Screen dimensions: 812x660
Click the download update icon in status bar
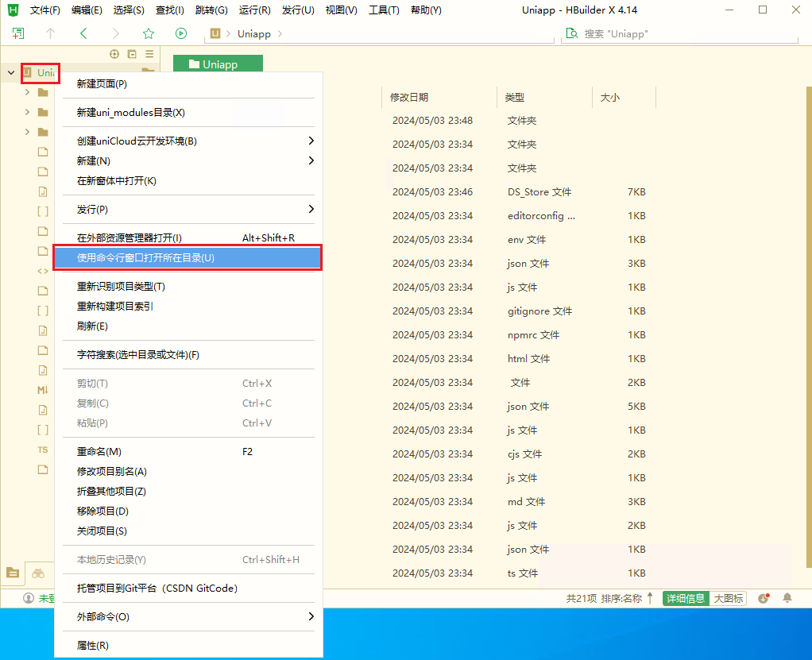click(764, 598)
